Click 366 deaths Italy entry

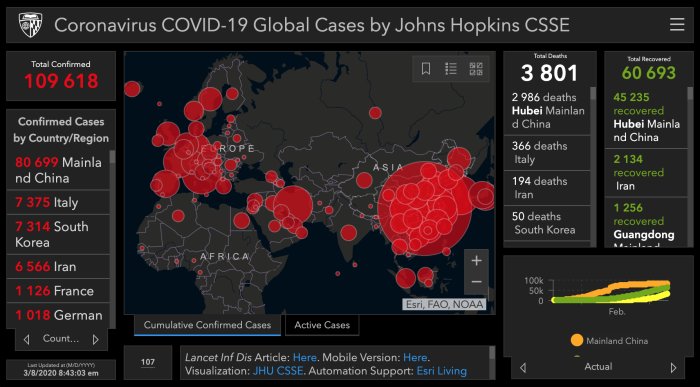(x=547, y=153)
